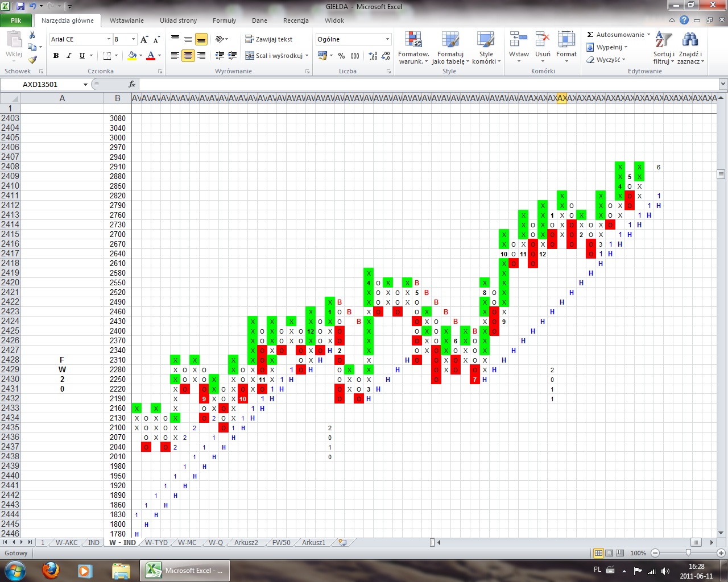Expand the Wyczyść clear dropdown
The width and height of the screenshot is (728, 582).
[x=624, y=60]
